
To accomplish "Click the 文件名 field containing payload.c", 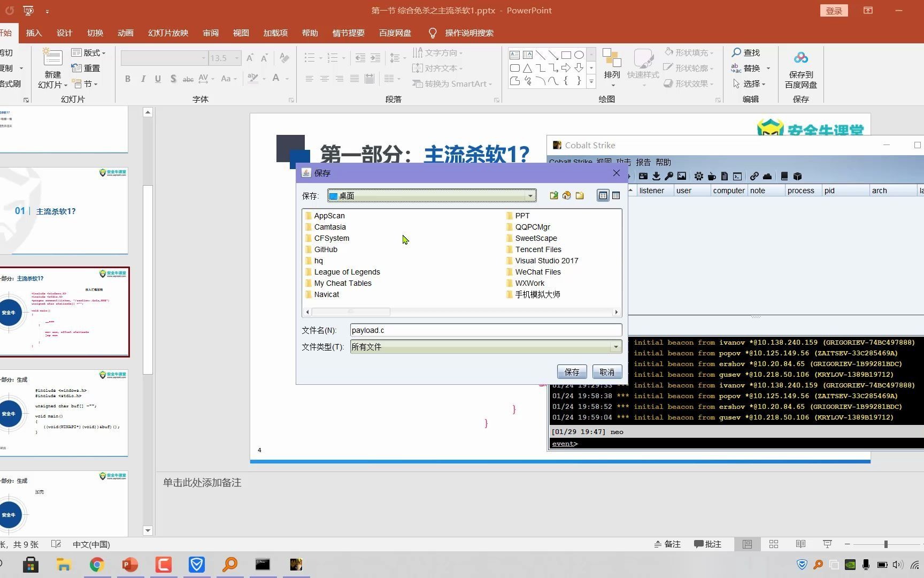I will click(x=486, y=330).
